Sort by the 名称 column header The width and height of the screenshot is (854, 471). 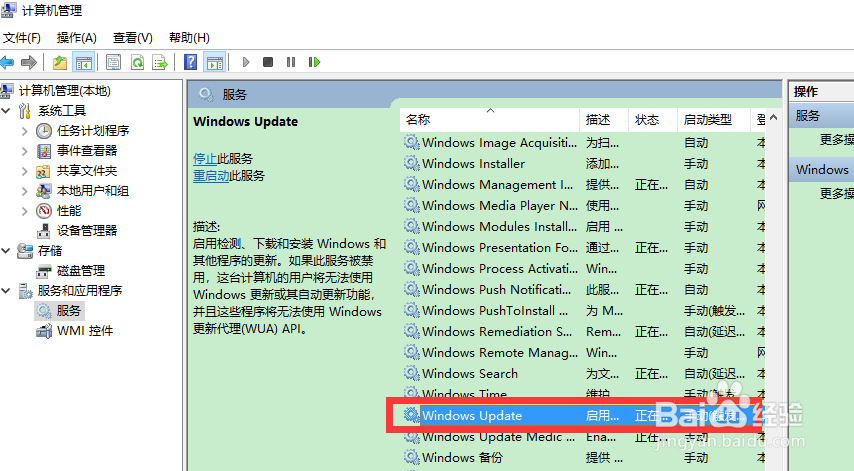point(490,120)
